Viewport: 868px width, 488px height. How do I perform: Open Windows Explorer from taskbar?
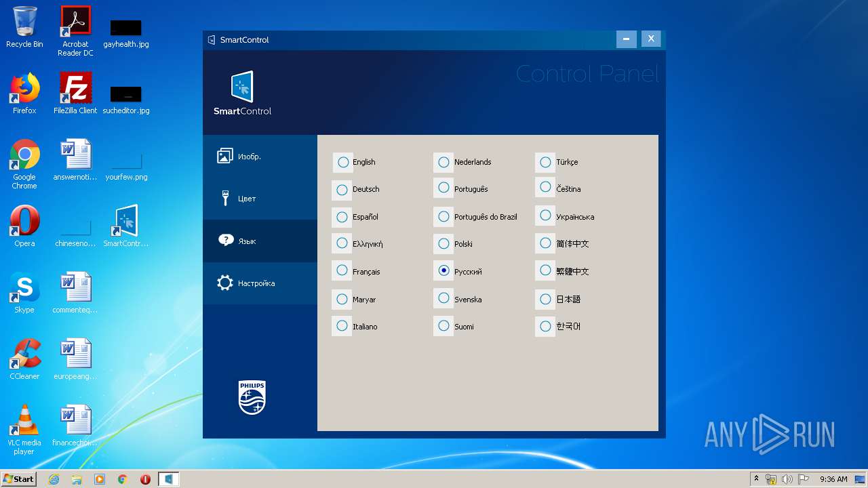point(77,479)
